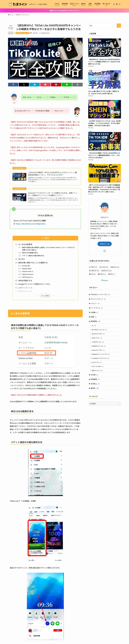
Task: Jump to the contents entry Arrows We
Action: (x=26, y=266)
